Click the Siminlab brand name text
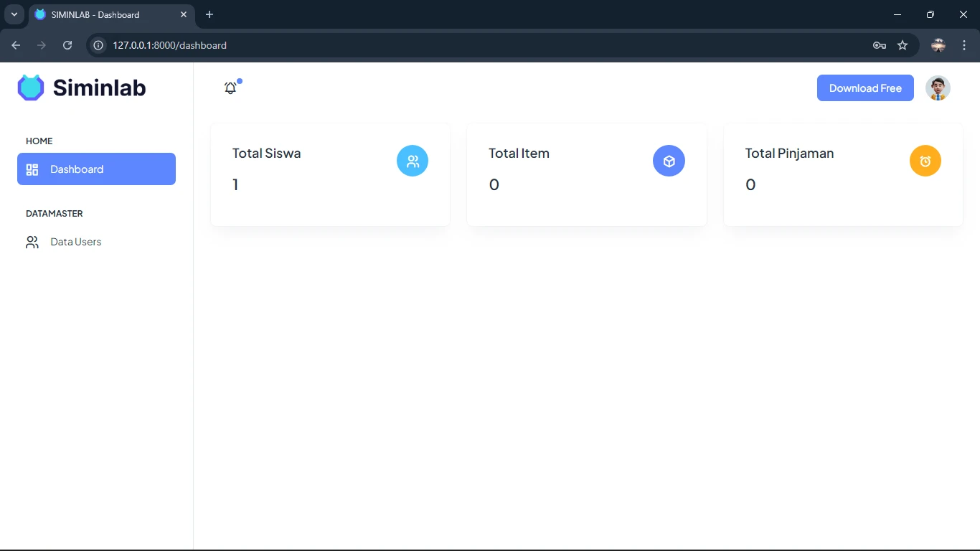The image size is (980, 551). pos(99,88)
